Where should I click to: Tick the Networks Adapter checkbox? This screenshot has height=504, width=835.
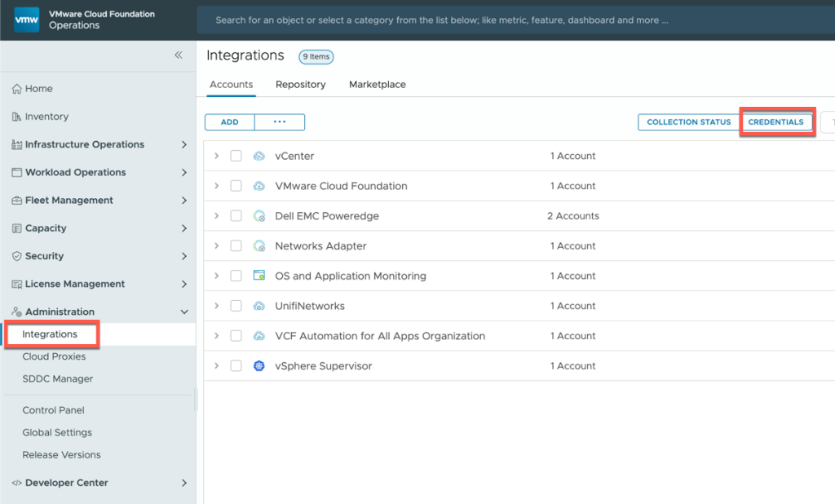[236, 246]
